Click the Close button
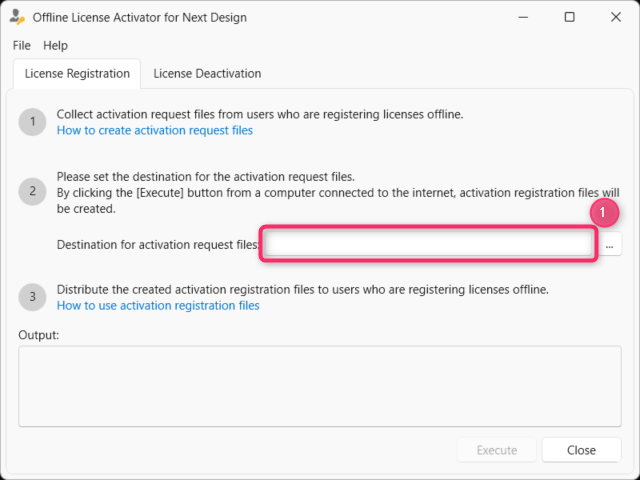 tap(581, 450)
